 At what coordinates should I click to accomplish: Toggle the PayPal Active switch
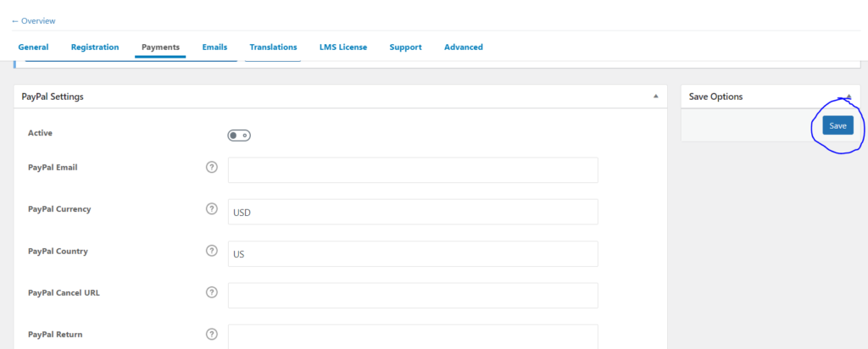[239, 136]
